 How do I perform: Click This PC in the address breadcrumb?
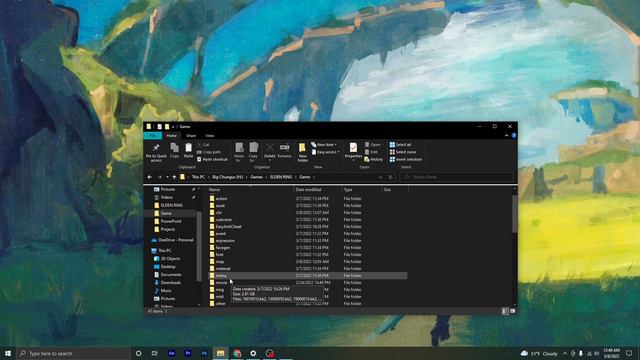pyautogui.click(x=198, y=177)
